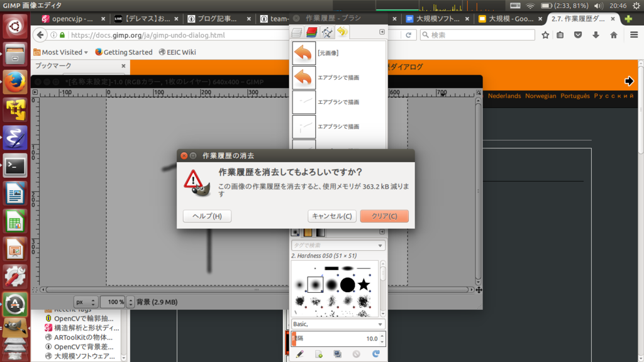
Task: Adjust the brush 間隔 spacing slider
Action: coord(335,339)
